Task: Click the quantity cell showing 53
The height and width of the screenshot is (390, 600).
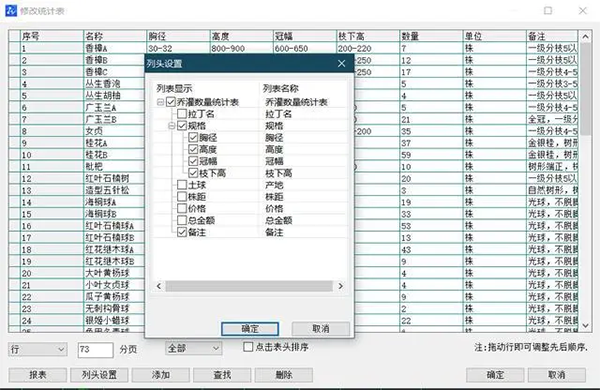Action: [431, 226]
